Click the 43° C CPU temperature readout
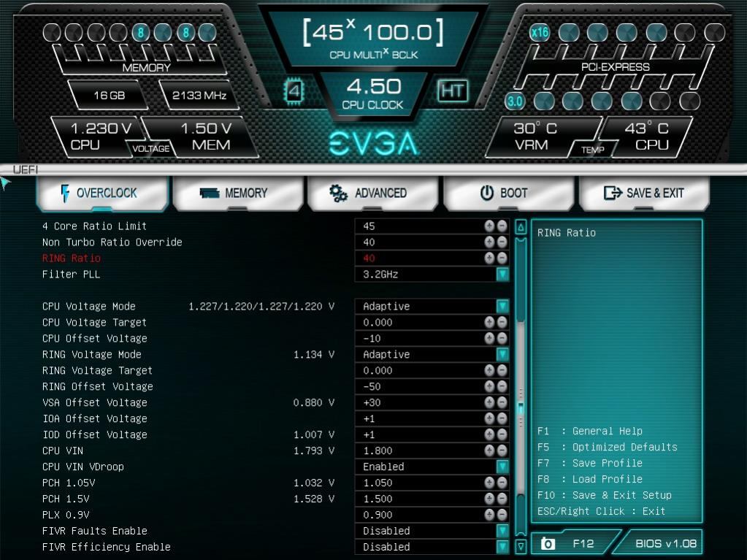The image size is (747, 560). tap(646, 137)
